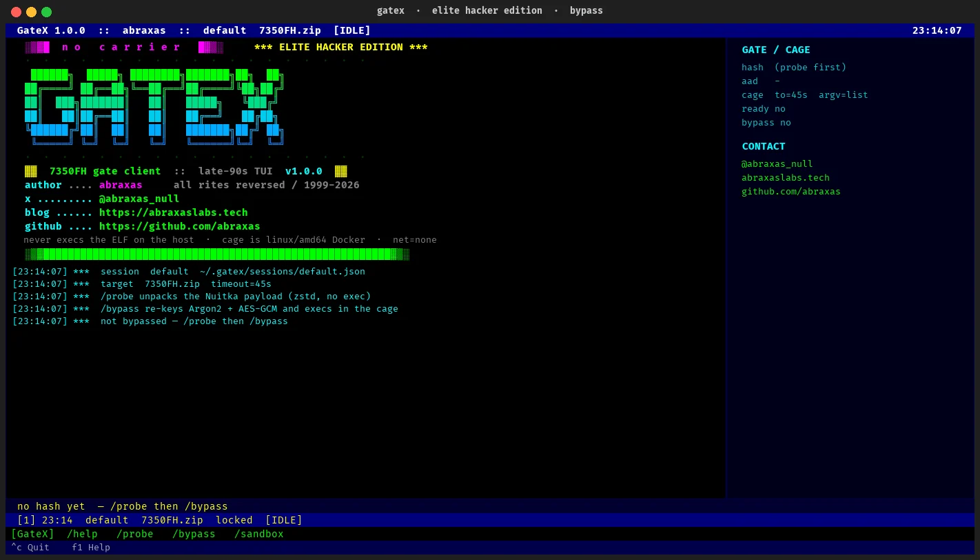The width and height of the screenshot is (980, 560).
Task: Click abraxaslabs.tech in the CONTACT sidebar
Action: click(x=786, y=177)
